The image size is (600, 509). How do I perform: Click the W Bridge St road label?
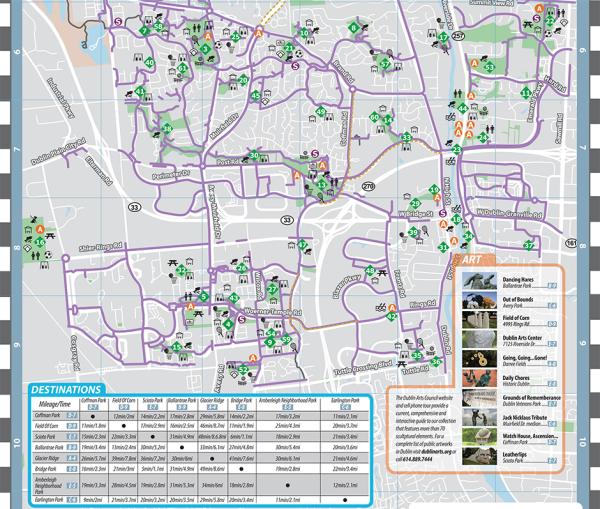point(416,214)
